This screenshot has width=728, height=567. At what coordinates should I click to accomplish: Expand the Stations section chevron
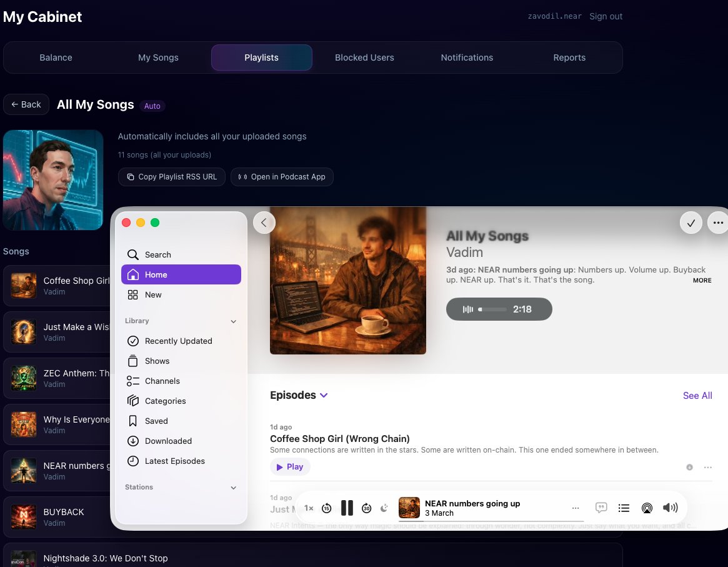pyautogui.click(x=234, y=488)
